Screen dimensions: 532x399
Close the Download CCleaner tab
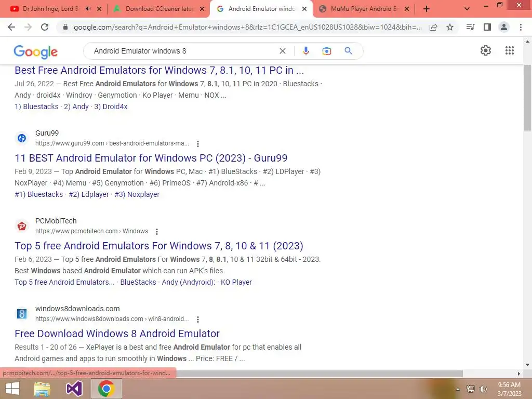click(x=202, y=9)
